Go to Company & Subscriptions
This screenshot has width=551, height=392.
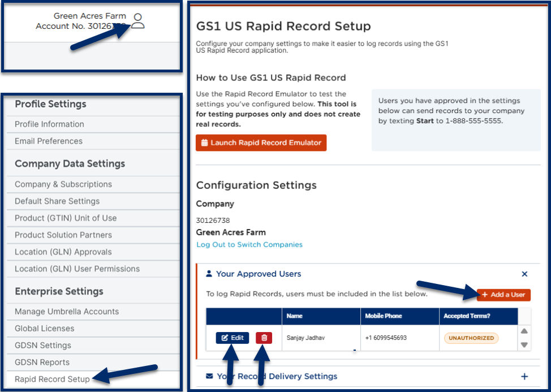(x=93, y=184)
